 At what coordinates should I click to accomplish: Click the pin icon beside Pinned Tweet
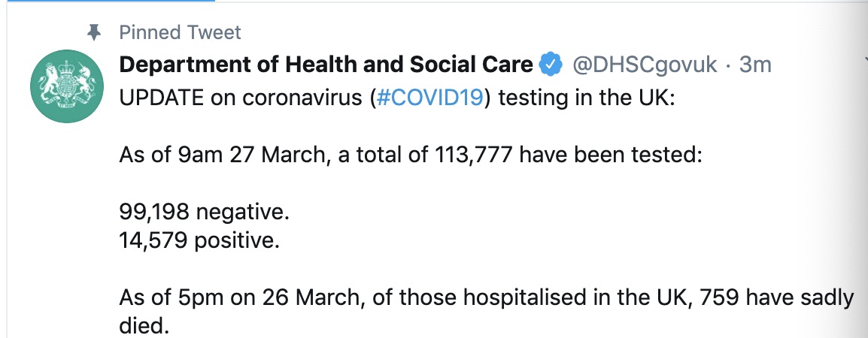[x=95, y=32]
